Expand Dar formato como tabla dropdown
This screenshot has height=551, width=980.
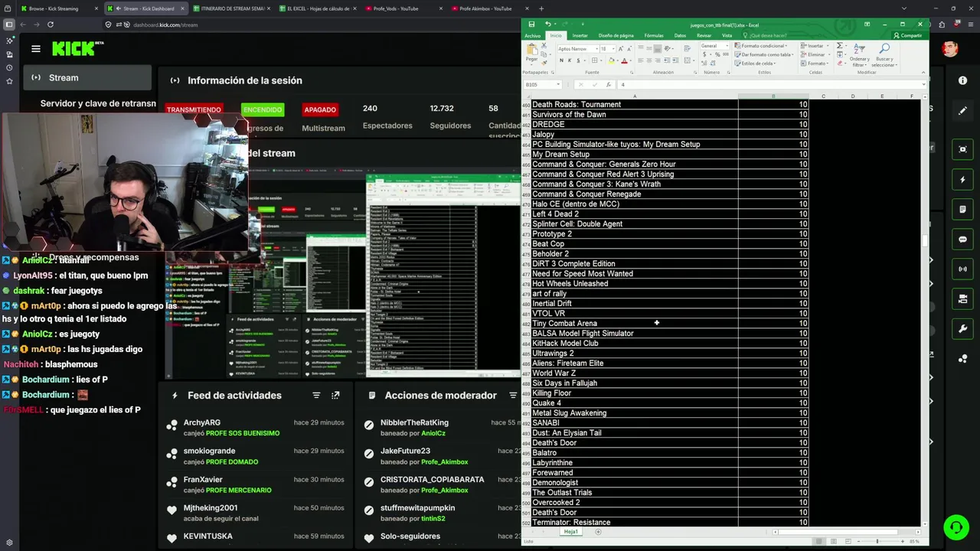(764, 54)
